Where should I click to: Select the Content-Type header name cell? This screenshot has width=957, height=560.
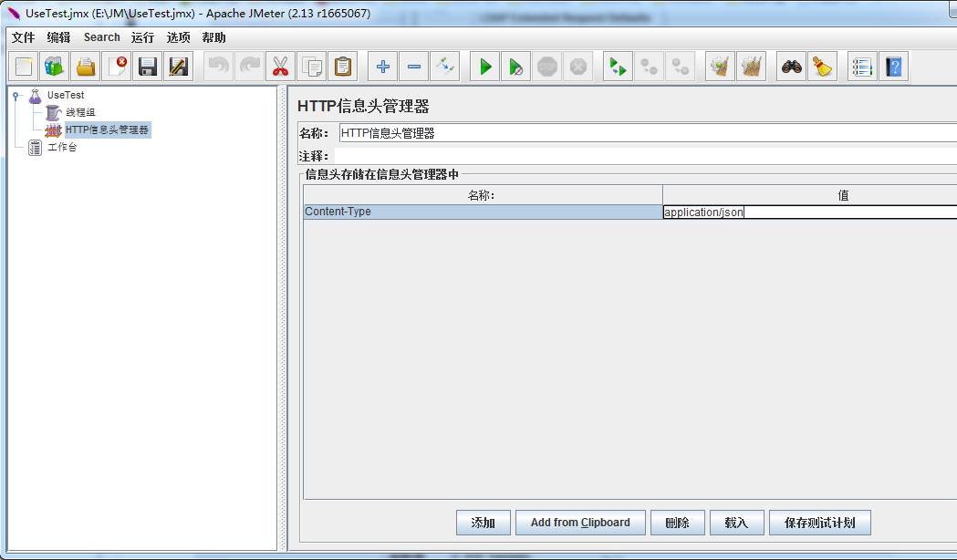[483, 212]
